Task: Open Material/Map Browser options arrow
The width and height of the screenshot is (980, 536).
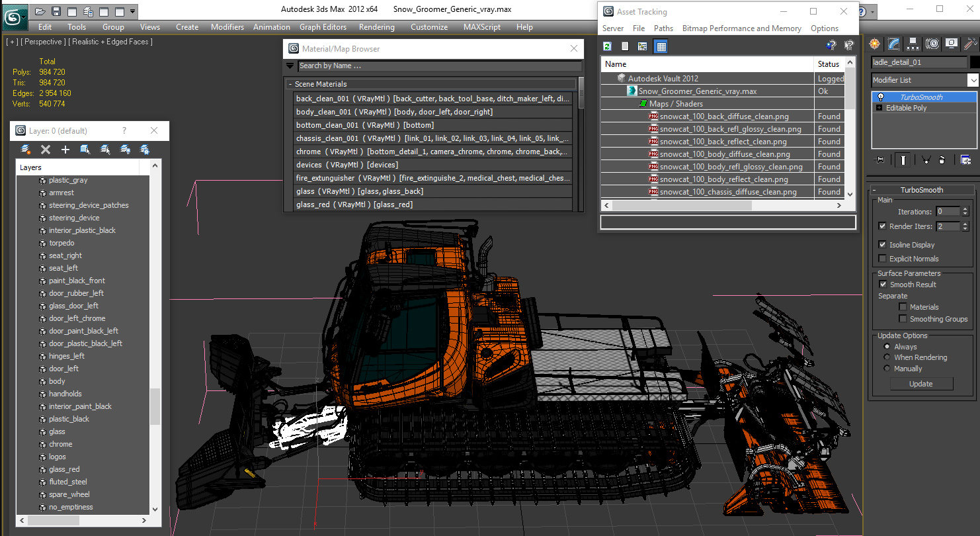Action: (x=290, y=66)
